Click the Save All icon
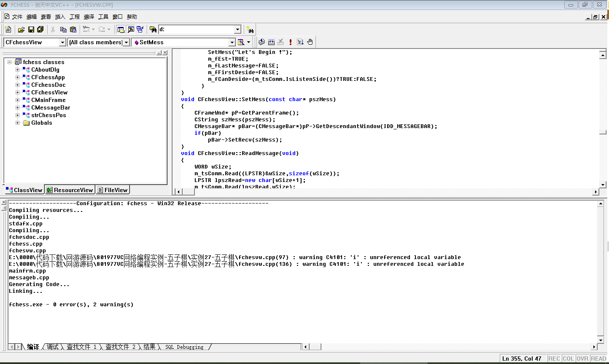Screen dimensions: 609x364 [40, 29]
